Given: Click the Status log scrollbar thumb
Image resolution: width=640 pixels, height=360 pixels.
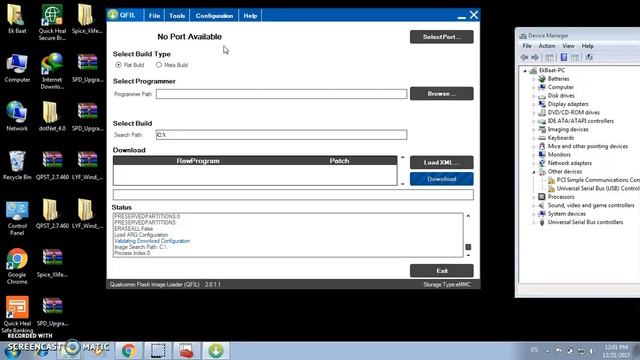Looking at the screenshot, I should pyautogui.click(x=468, y=247).
